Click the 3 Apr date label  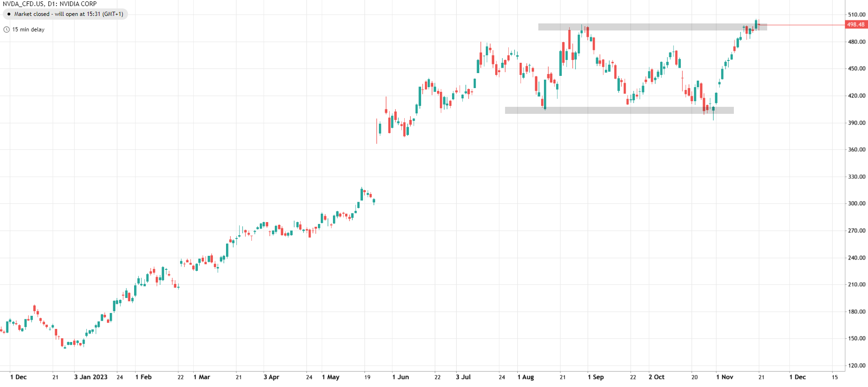click(272, 377)
